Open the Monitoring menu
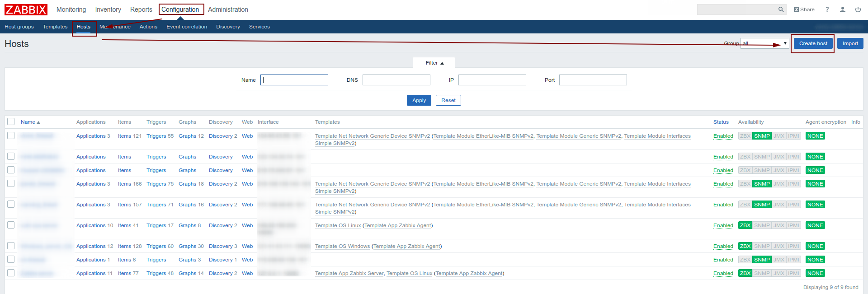 71,9
